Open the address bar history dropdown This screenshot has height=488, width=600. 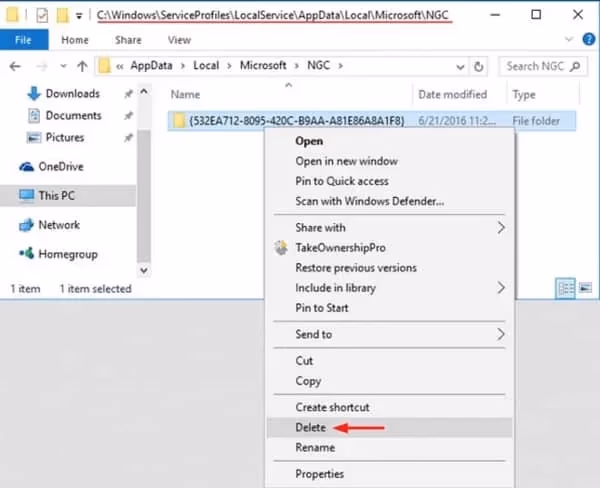click(460, 67)
